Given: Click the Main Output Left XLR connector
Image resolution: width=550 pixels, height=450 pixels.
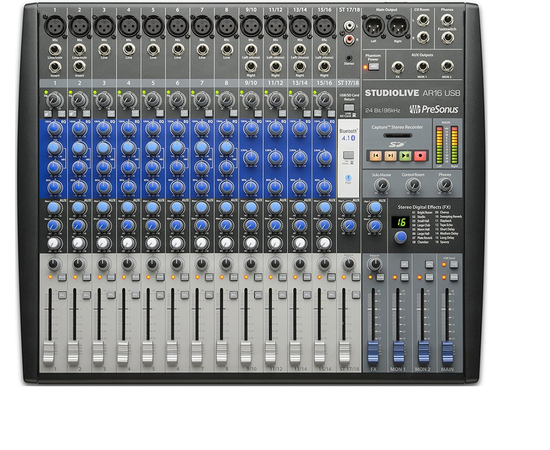Looking at the screenshot, I should coord(374,26).
